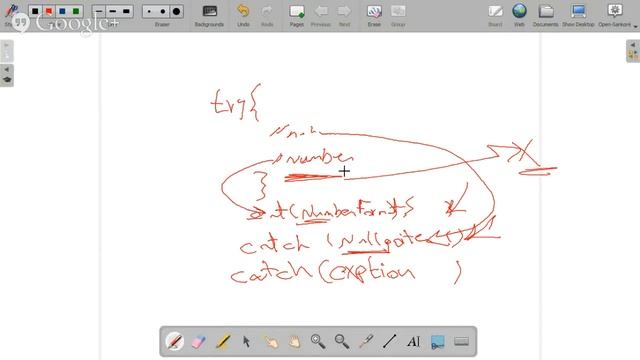Choose the green pen color

point(76,11)
